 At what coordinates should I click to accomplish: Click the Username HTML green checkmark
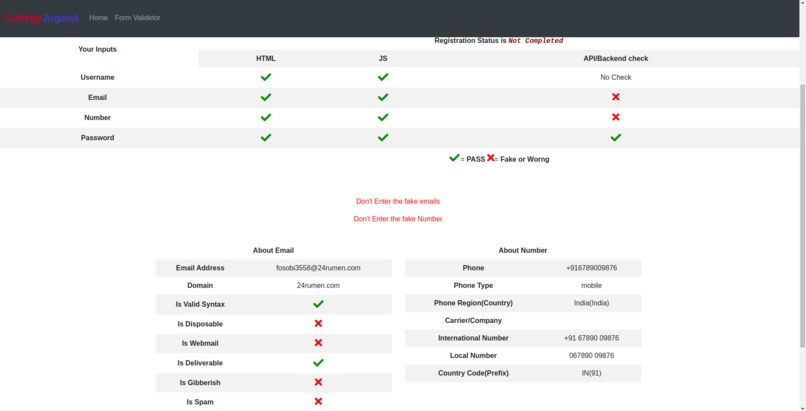tap(266, 77)
